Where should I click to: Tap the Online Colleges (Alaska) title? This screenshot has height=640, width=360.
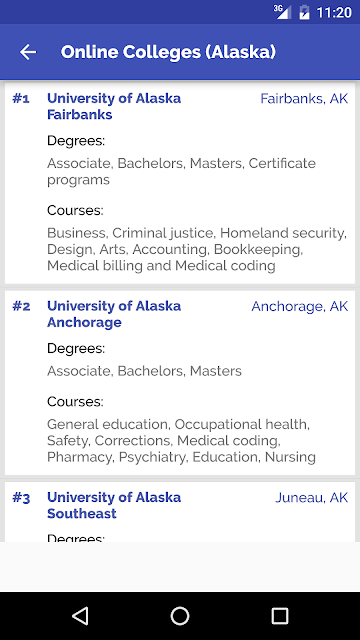pyautogui.click(x=168, y=52)
